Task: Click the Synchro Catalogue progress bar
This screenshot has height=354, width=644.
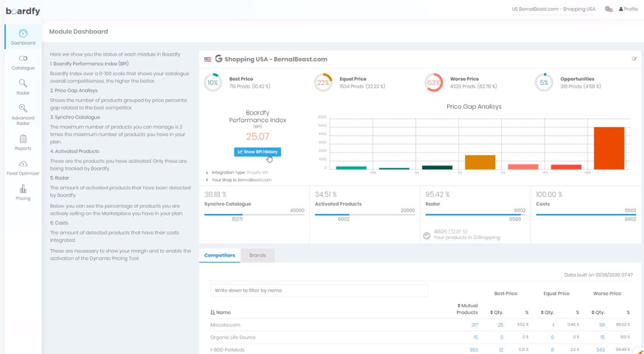Action: pyautogui.click(x=254, y=215)
